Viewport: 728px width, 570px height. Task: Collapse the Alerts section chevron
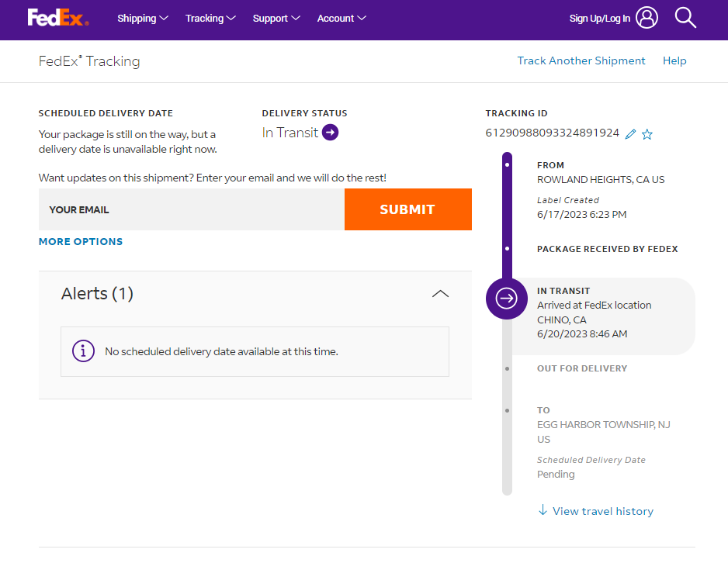440,294
